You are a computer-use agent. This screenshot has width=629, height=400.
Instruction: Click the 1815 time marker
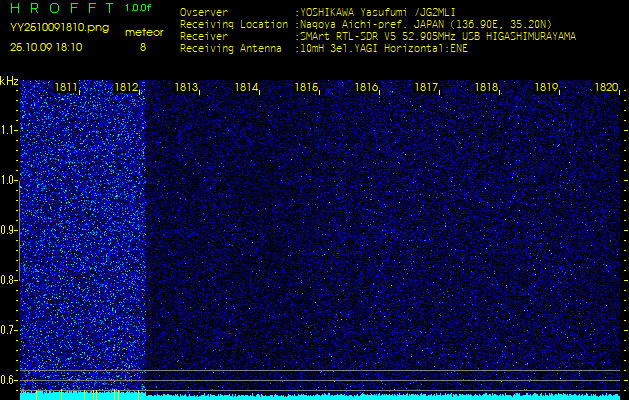306,87
